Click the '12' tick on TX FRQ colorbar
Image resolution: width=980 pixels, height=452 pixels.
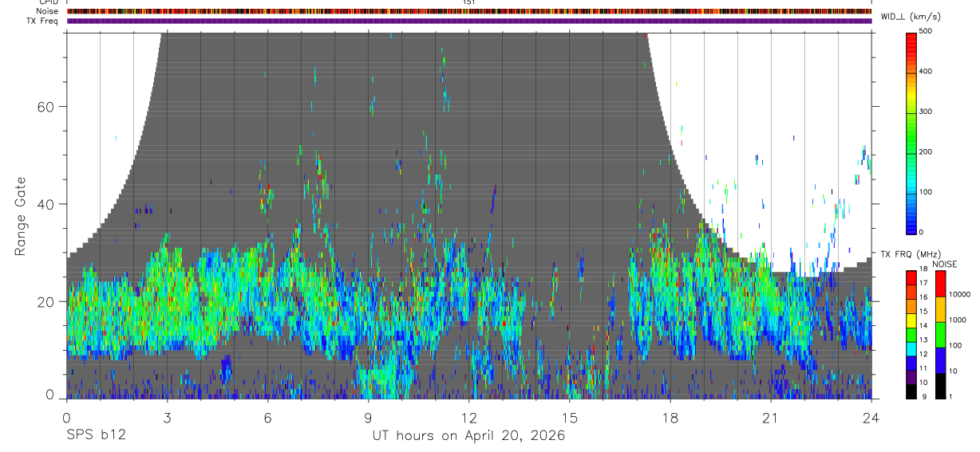tap(923, 354)
